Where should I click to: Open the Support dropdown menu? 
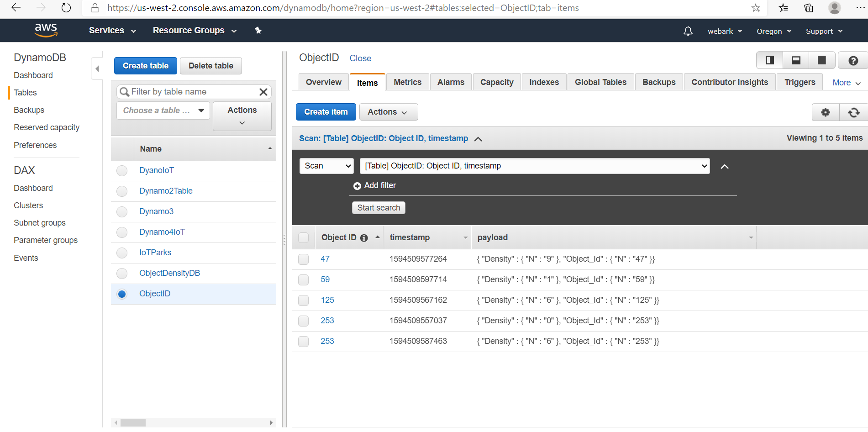(x=824, y=31)
